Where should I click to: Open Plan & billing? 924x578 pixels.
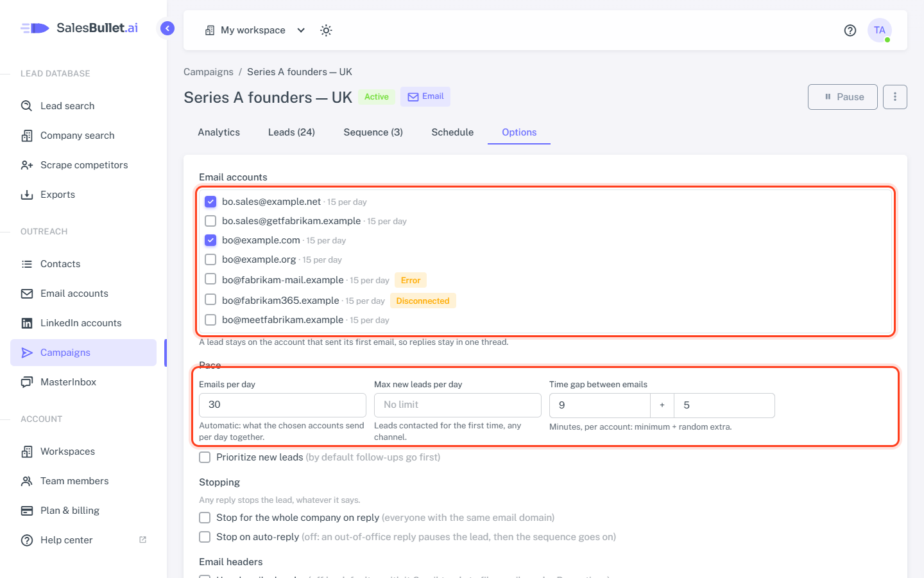pyautogui.click(x=83, y=511)
